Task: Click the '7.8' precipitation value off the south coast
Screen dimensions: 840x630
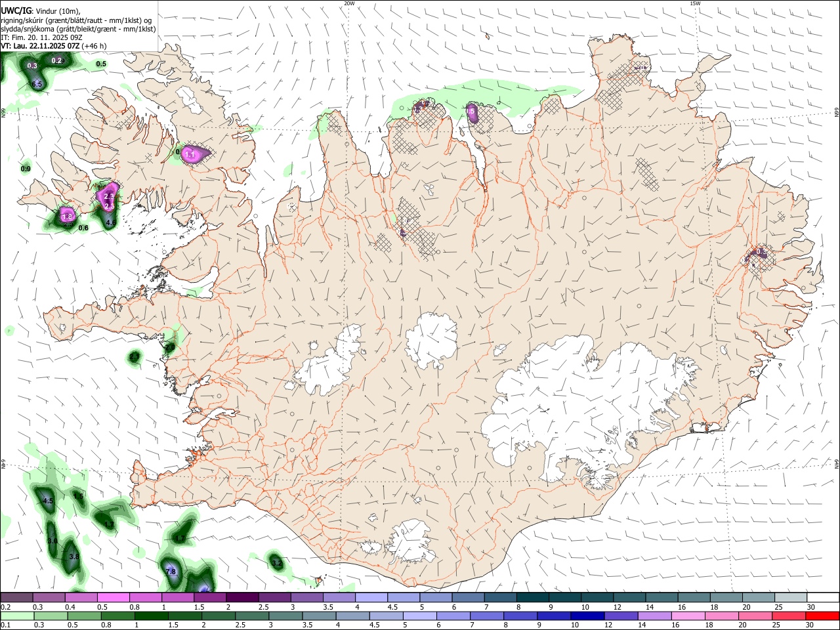Action: pos(171,572)
